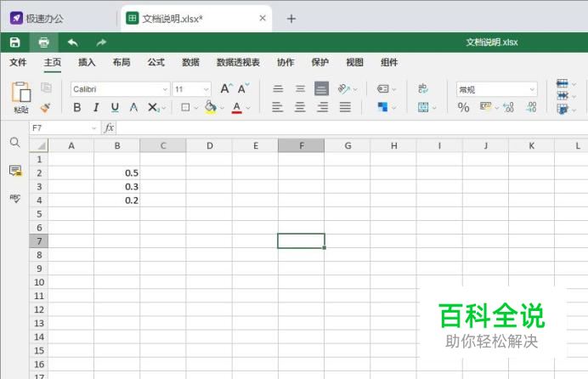Close the 文档说明.xlsx tab
588x379 pixels.
(263, 18)
